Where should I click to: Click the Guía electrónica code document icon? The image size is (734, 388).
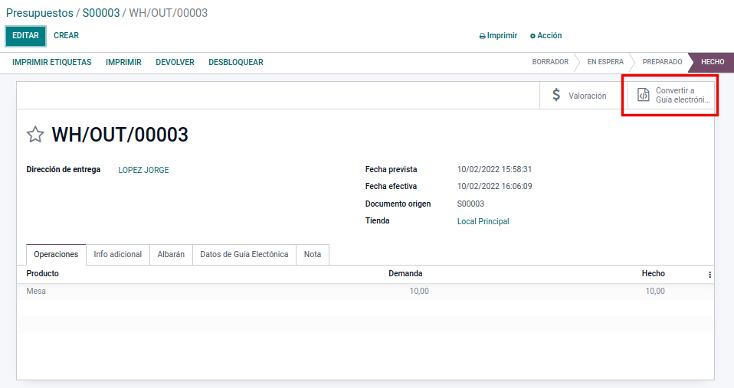(644, 95)
